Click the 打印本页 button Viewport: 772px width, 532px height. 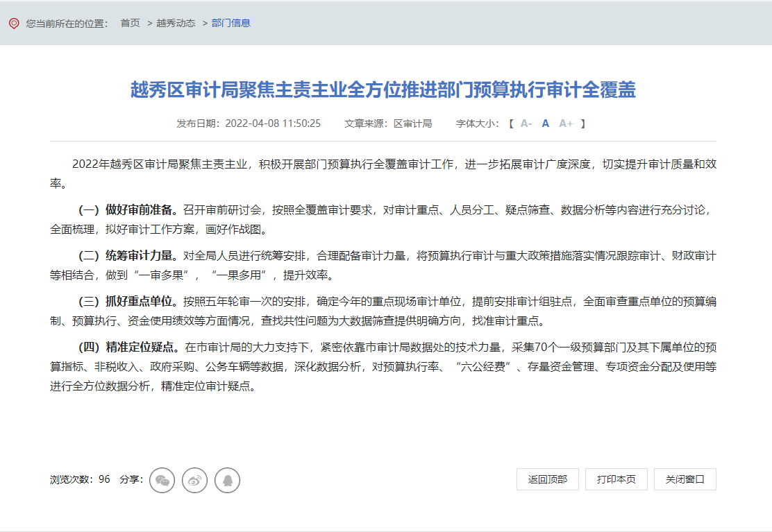coord(616,479)
